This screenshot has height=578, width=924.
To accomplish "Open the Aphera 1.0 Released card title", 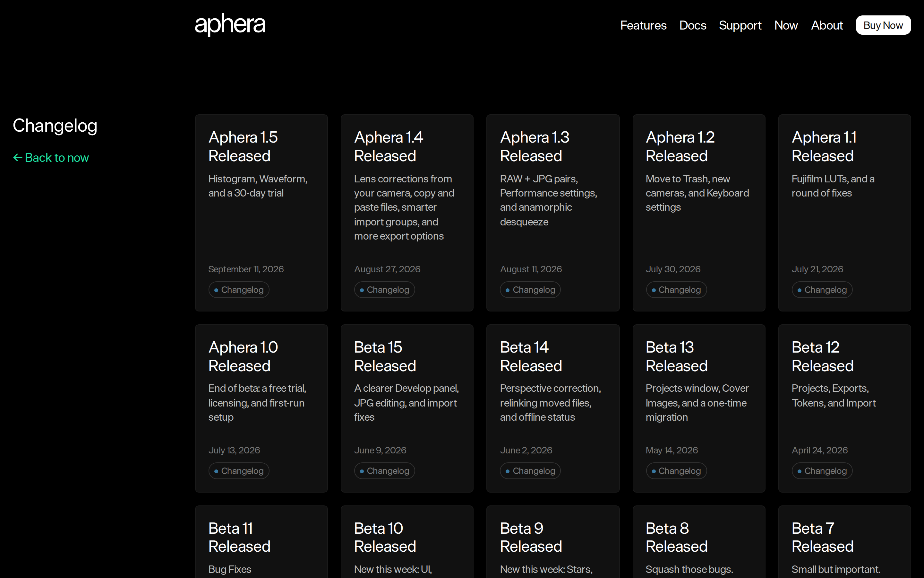I will pyautogui.click(x=243, y=356).
